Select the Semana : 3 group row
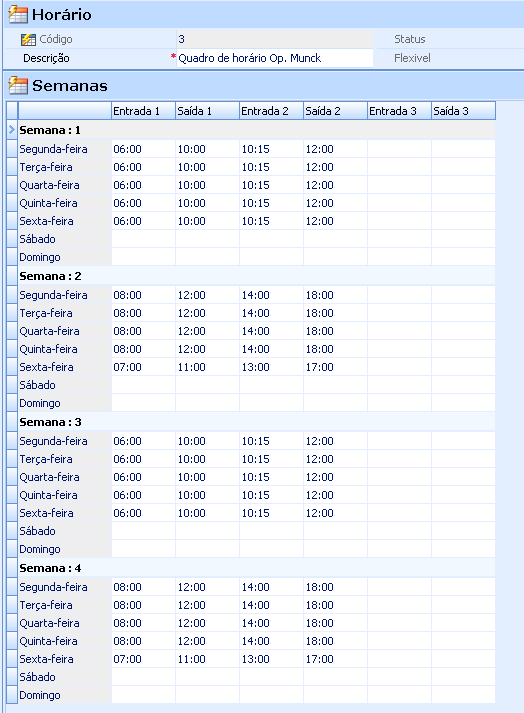The image size is (524, 713). [256, 422]
